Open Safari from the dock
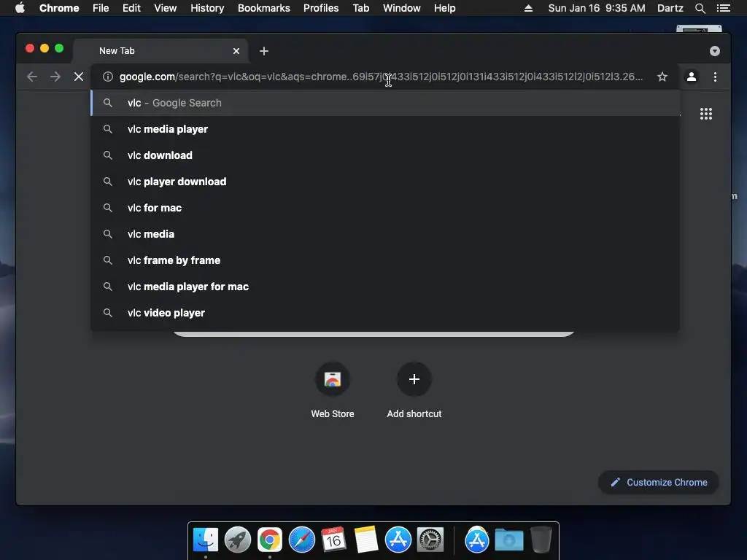This screenshot has width=747, height=560. (x=301, y=540)
